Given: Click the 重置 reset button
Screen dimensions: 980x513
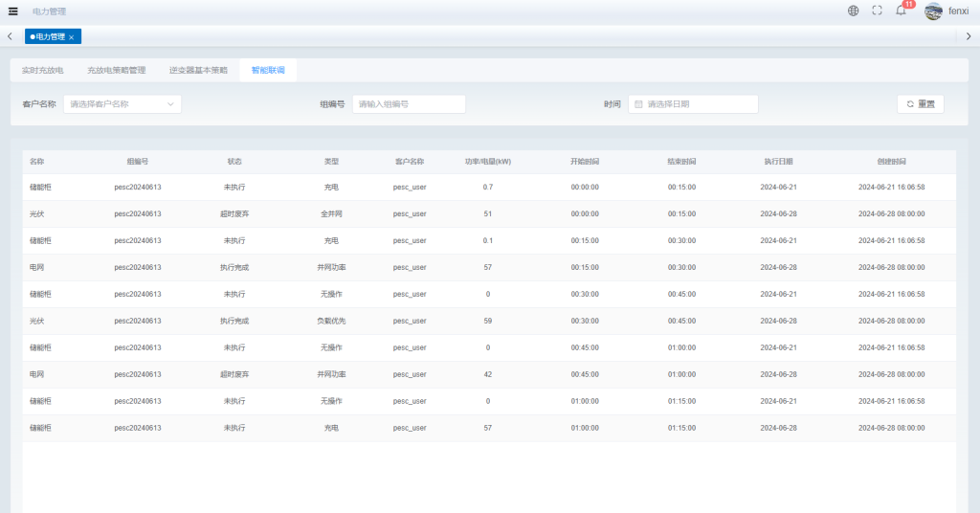Looking at the screenshot, I should [920, 103].
